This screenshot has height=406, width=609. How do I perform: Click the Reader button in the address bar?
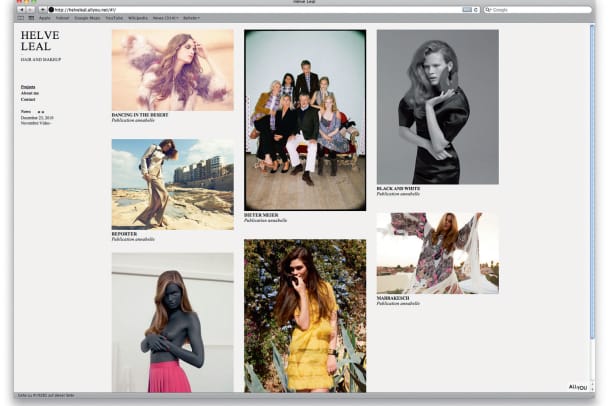(x=467, y=10)
